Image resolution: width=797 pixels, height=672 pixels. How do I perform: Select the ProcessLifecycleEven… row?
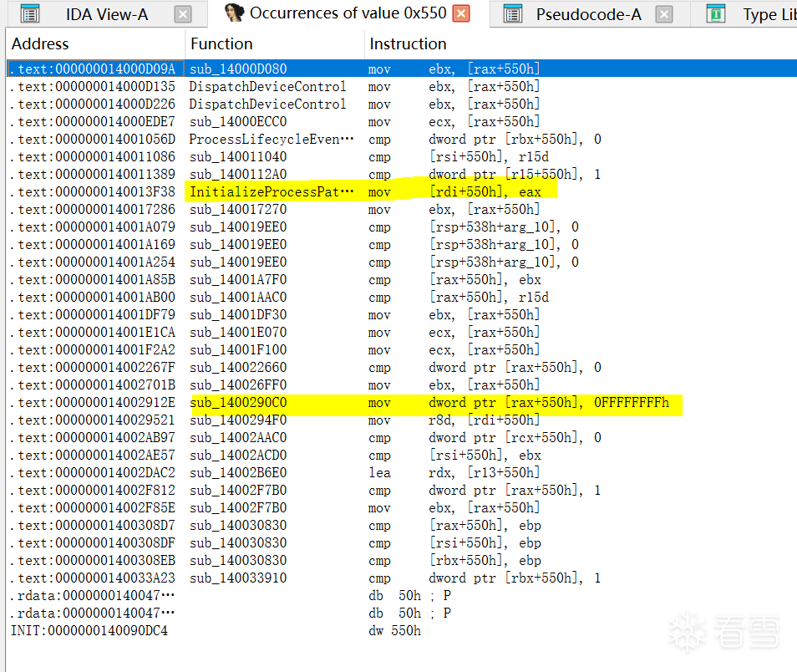click(x=402, y=139)
